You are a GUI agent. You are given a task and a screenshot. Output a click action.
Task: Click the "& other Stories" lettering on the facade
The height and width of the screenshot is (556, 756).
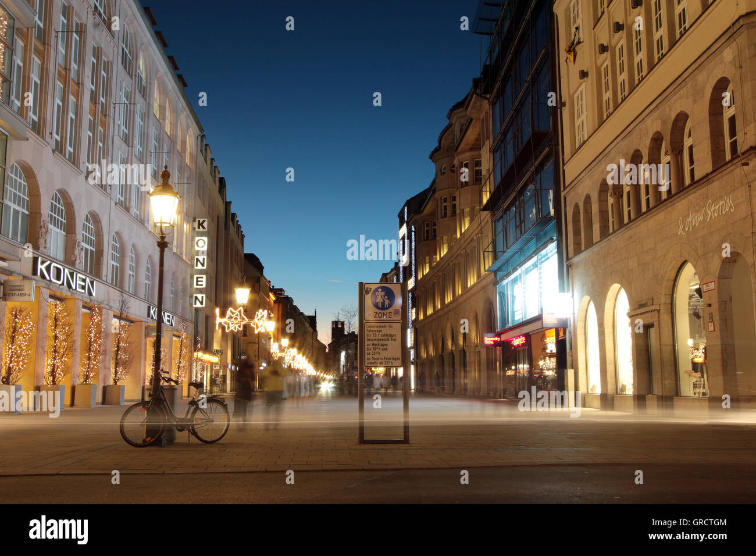(706, 215)
